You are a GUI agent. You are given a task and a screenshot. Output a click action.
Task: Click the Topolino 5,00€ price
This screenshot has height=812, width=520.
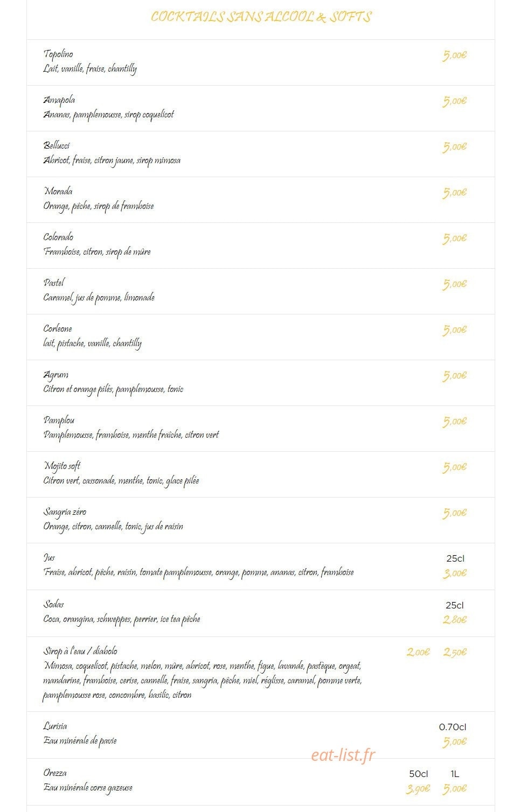455,55
